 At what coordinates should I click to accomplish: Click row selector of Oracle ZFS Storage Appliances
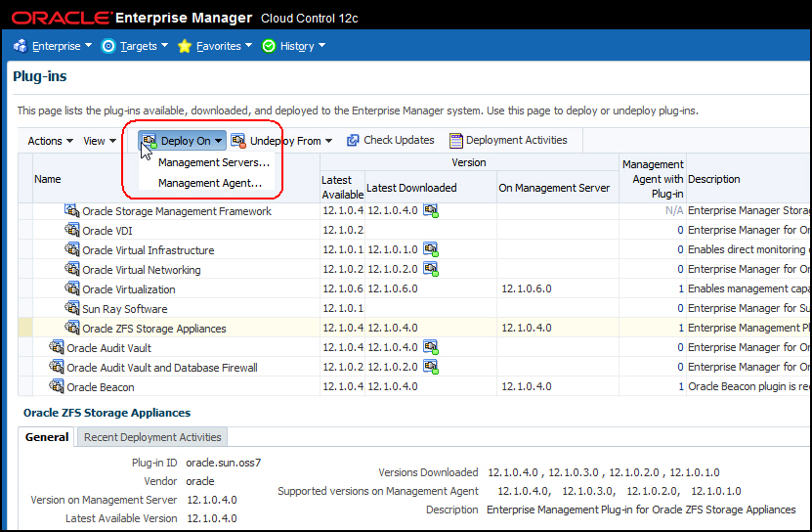click(x=25, y=328)
